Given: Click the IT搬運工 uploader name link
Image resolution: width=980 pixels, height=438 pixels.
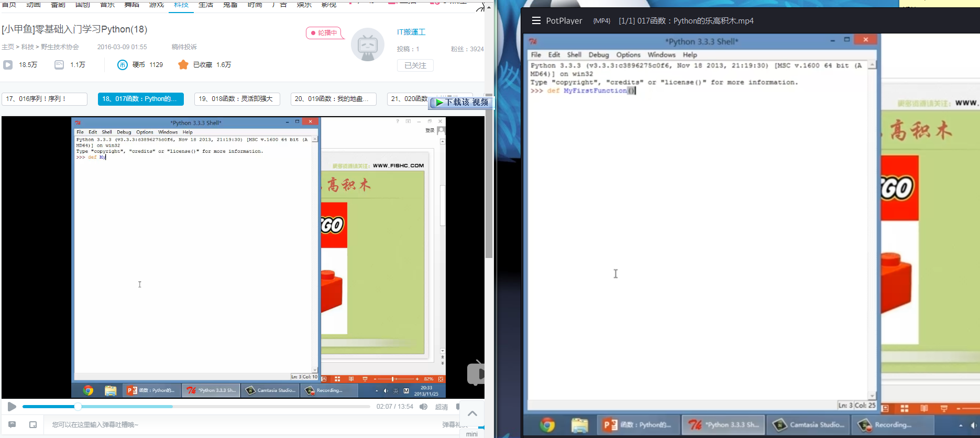Looking at the screenshot, I should pyautogui.click(x=411, y=32).
